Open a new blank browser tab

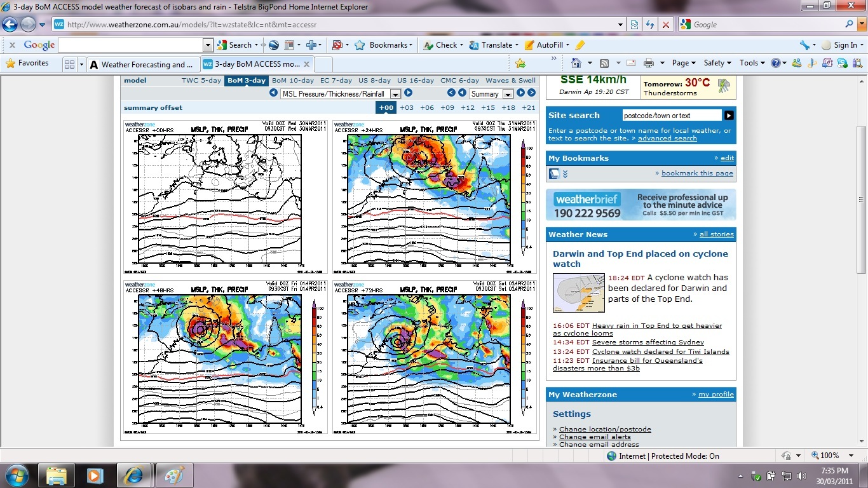(323, 64)
